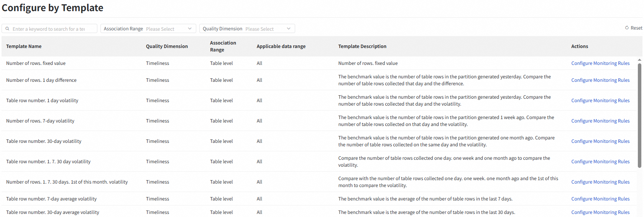The height and width of the screenshot is (217, 644).
Task: Click the Template Name column header
Action: pyautogui.click(x=24, y=46)
